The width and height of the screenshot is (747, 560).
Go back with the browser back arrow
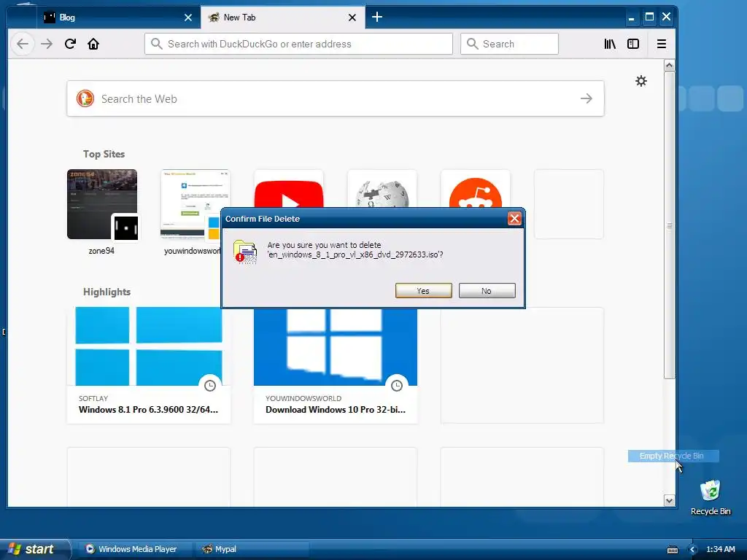(x=23, y=44)
